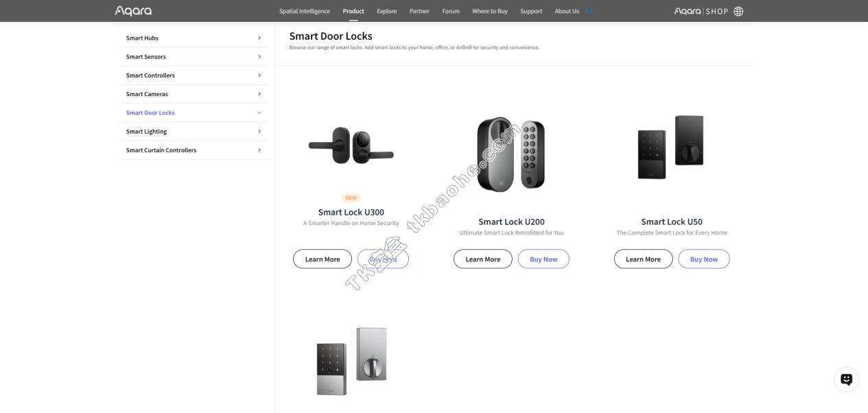Screen dimensions: 868x413
Task: Open the Smart Lock U200 product image
Action: 511,154
